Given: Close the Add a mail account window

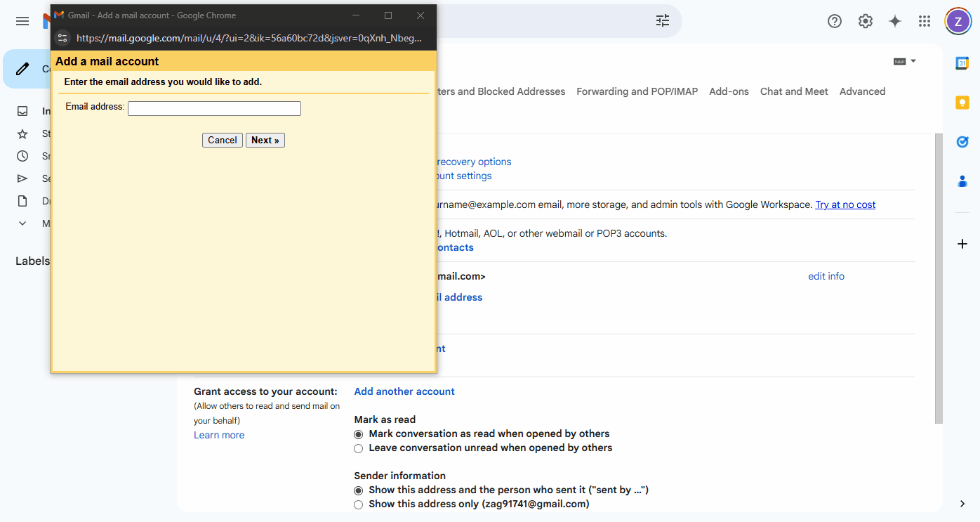Looking at the screenshot, I should click(x=421, y=15).
